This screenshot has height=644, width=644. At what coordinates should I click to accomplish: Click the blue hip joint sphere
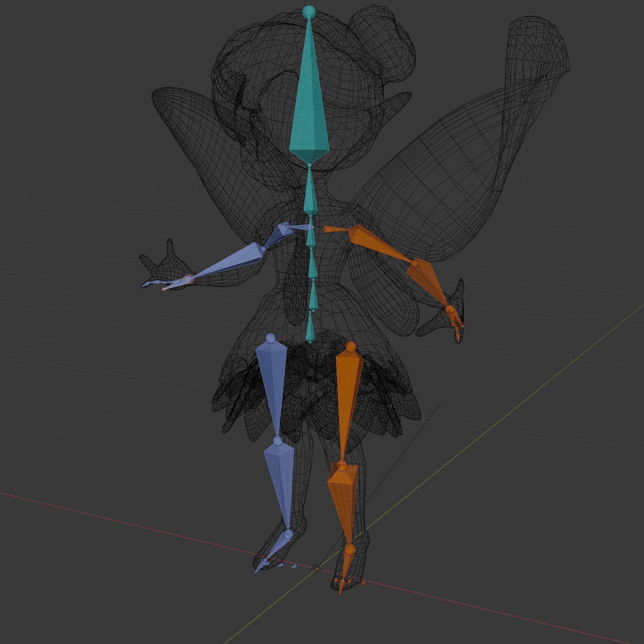271,338
